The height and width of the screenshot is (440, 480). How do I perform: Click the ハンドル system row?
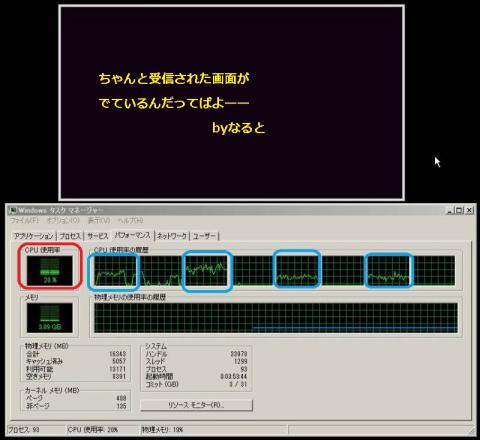tap(196, 354)
